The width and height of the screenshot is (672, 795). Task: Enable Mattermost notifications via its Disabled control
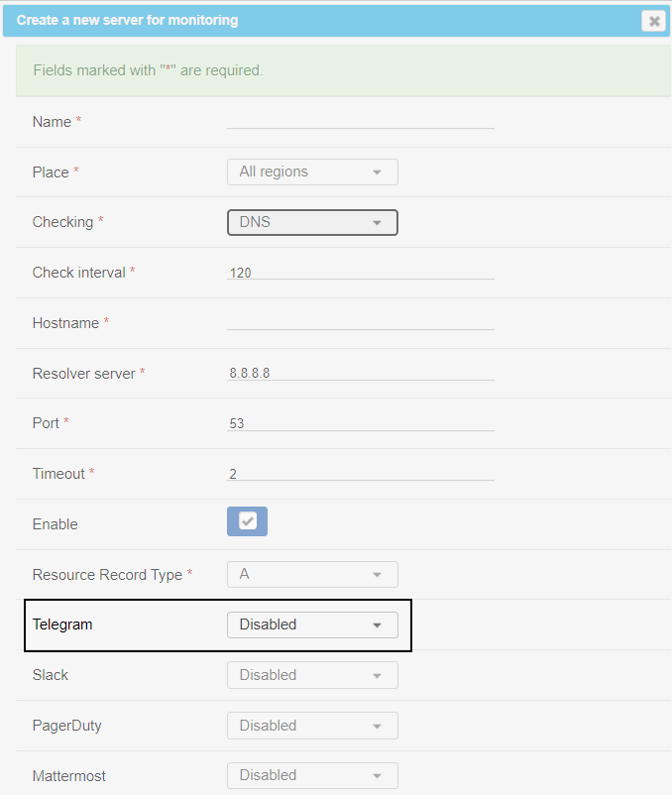pyautogui.click(x=312, y=775)
